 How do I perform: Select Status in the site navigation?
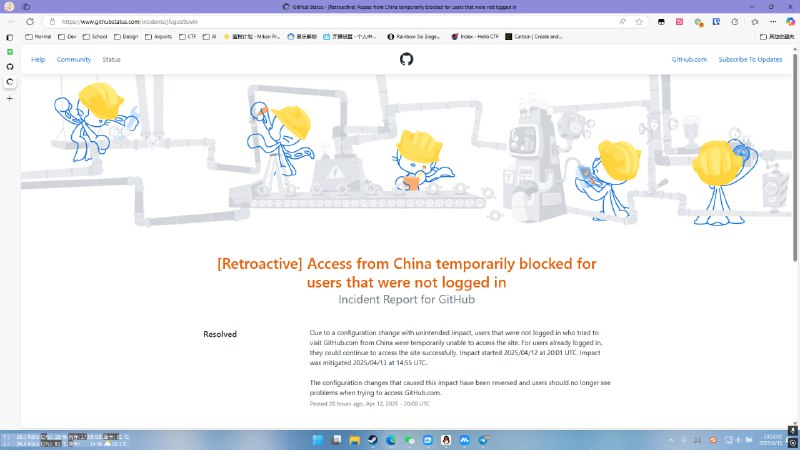pyautogui.click(x=111, y=59)
